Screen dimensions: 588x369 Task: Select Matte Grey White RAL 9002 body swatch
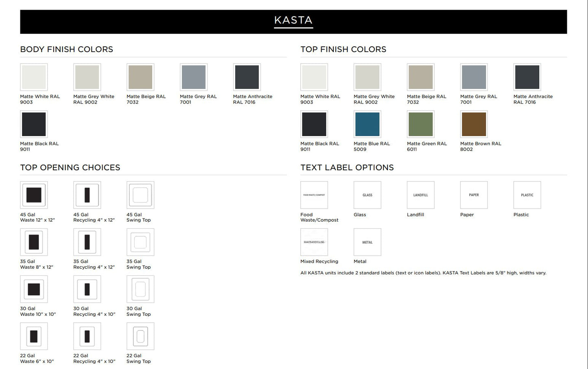87,77
